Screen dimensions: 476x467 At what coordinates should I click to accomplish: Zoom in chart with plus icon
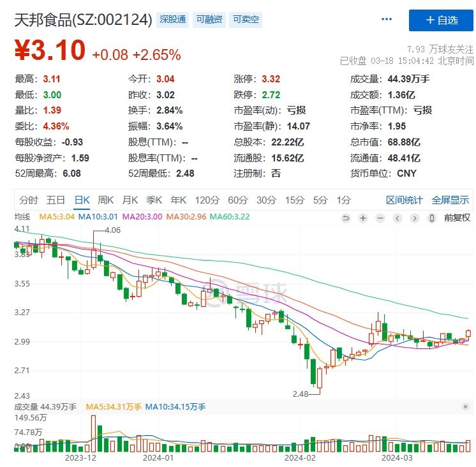pyautogui.click(x=363, y=218)
